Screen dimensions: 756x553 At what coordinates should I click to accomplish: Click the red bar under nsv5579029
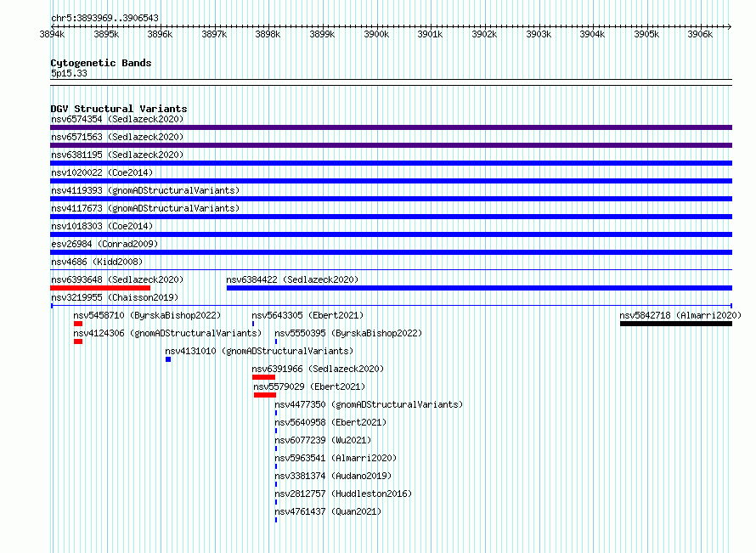click(265, 395)
